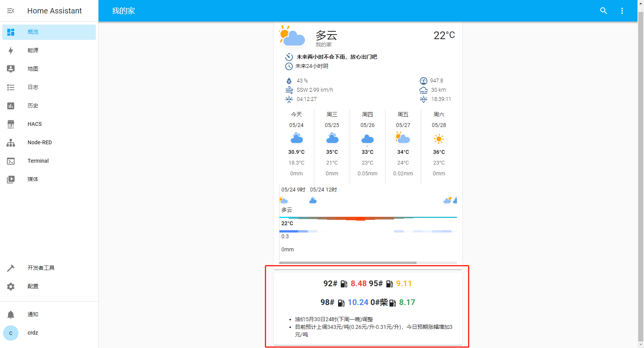The image size is (644, 348).
Task: Click the 日志 logbook list icon
Action: [11, 87]
